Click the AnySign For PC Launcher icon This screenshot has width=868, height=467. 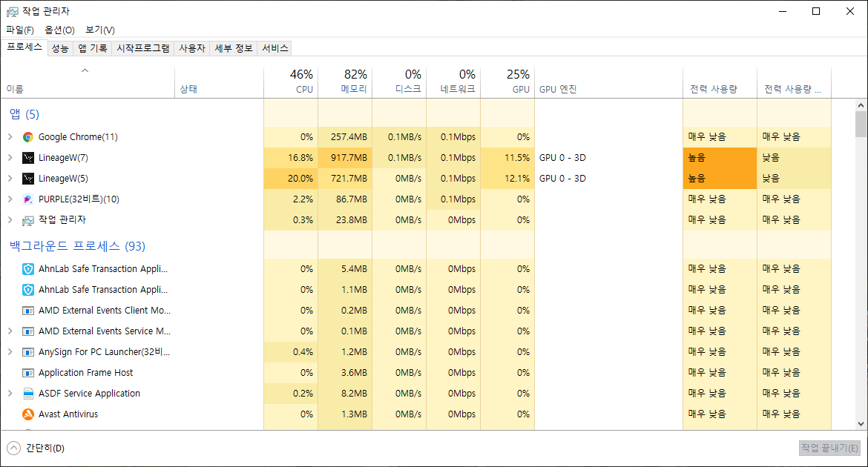27,352
